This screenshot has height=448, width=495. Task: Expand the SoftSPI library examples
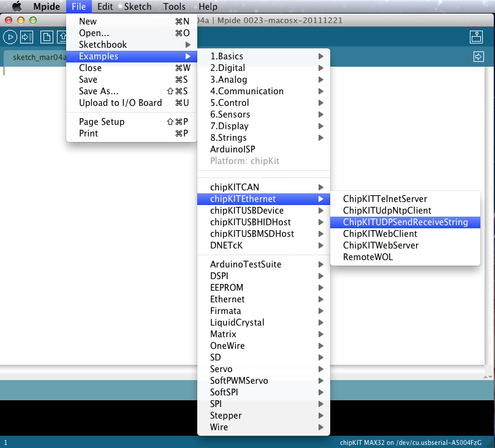pyautogui.click(x=263, y=392)
